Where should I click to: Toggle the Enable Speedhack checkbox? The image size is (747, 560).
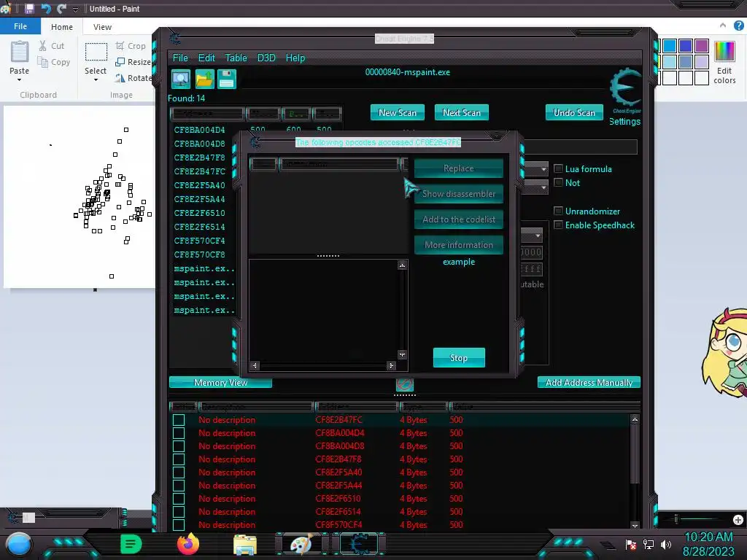click(x=558, y=225)
